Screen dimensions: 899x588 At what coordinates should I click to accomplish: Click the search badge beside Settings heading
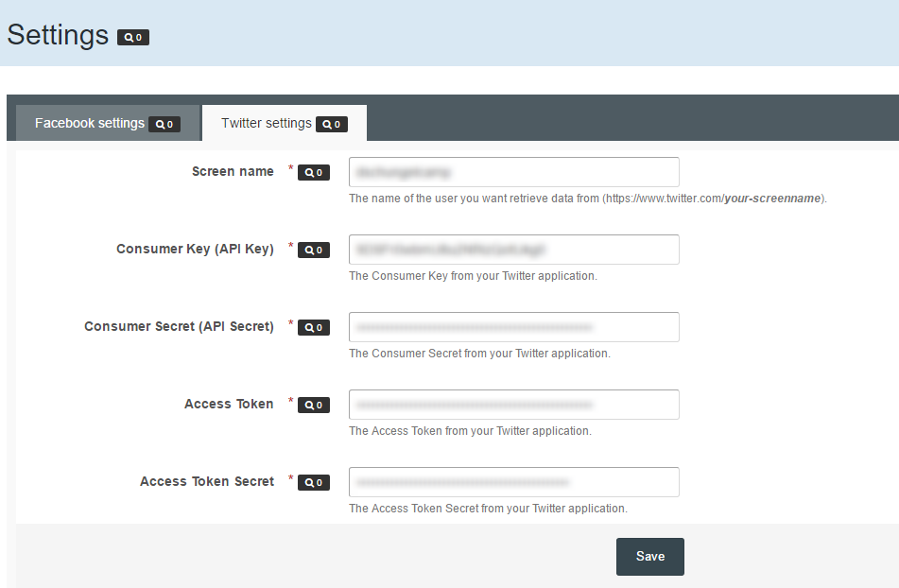pos(133,38)
